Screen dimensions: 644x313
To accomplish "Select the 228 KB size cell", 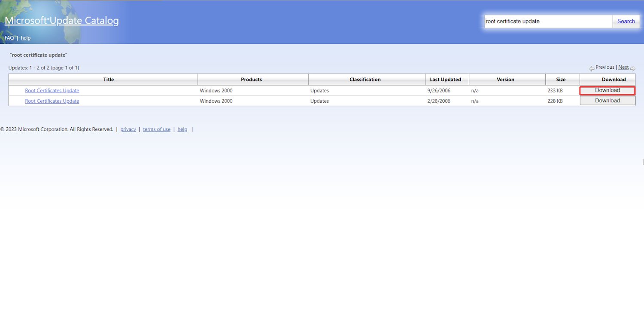I will 555,101.
